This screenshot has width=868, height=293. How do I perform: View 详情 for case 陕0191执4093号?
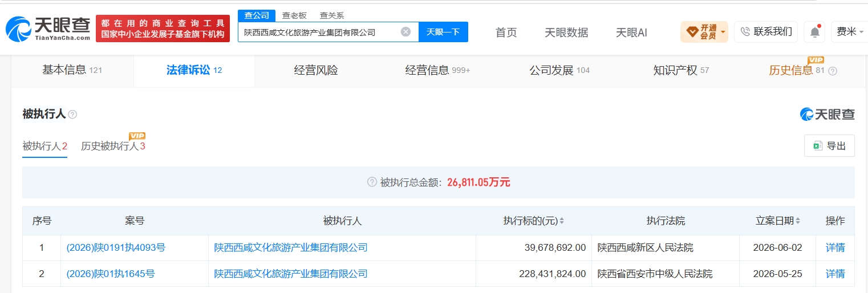835,248
